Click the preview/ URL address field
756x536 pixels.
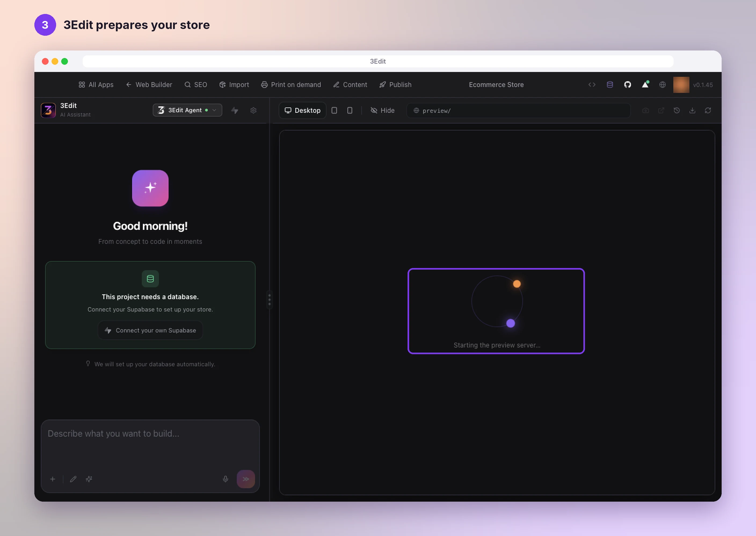(518, 111)
